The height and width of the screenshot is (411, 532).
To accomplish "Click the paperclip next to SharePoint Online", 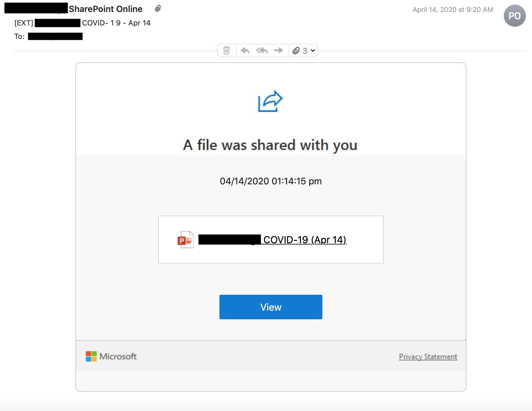I will click(x=158, y=9).
